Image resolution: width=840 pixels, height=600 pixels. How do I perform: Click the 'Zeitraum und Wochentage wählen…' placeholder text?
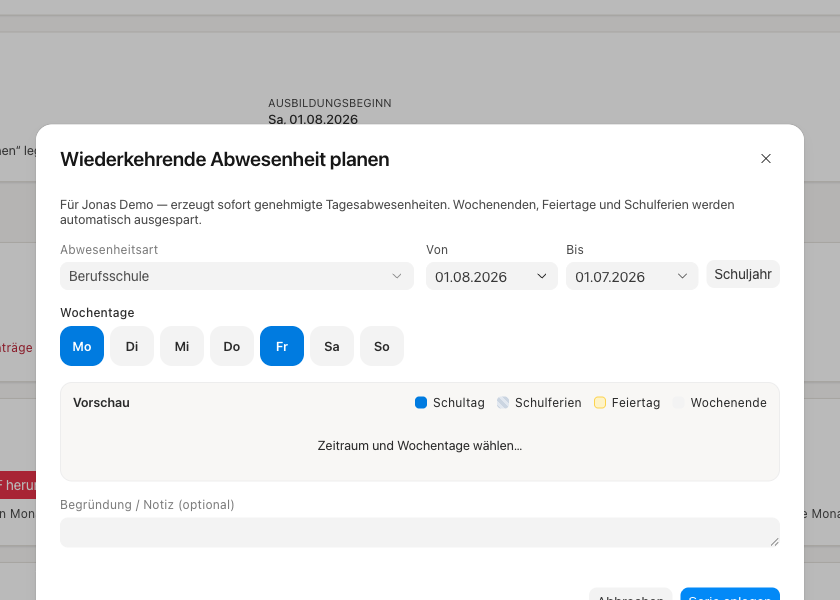(x=419, y=446)
